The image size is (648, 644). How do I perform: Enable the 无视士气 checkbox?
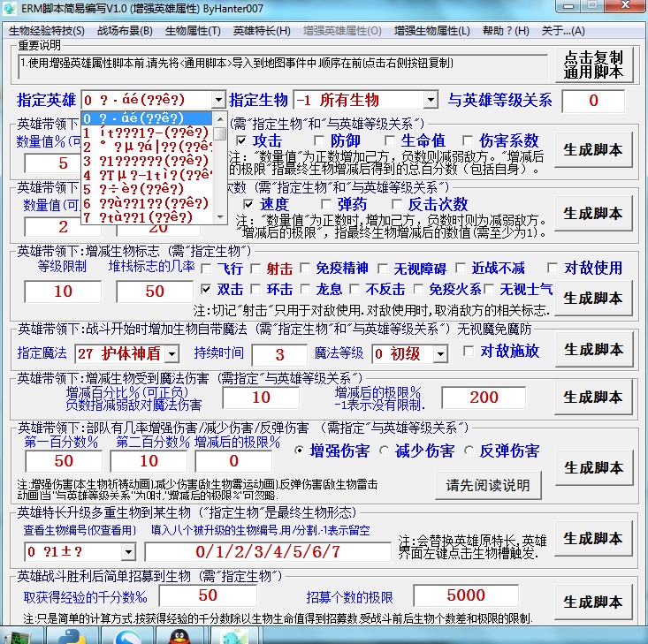489,289
